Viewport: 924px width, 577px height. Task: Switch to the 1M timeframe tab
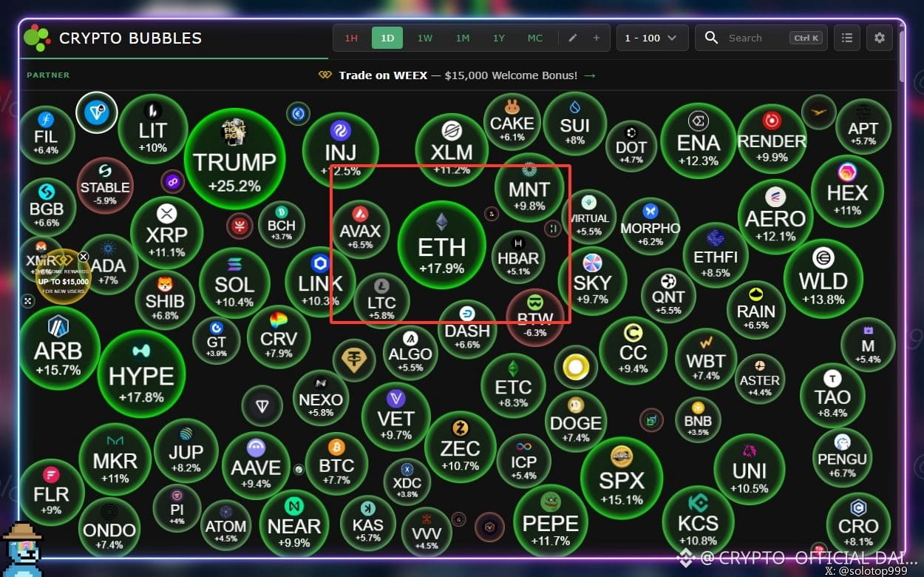(463, 38)
